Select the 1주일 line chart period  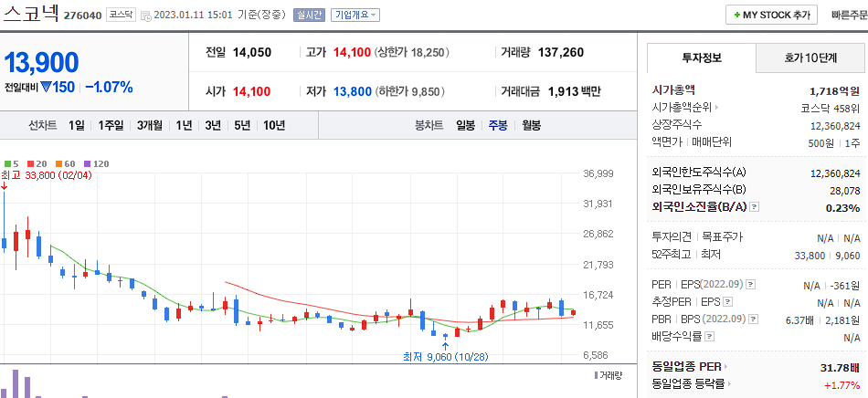point(111,125)
